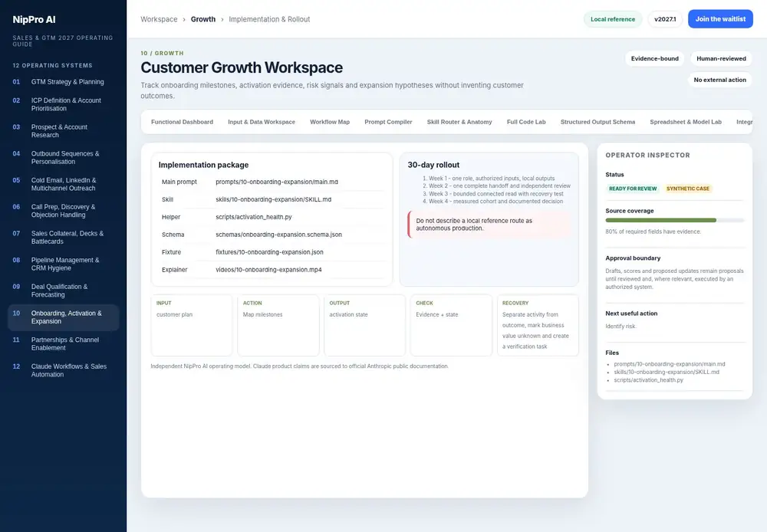Click the Week 1 rollout step
The height and width of the screenshot is (532, 767).
492,179
